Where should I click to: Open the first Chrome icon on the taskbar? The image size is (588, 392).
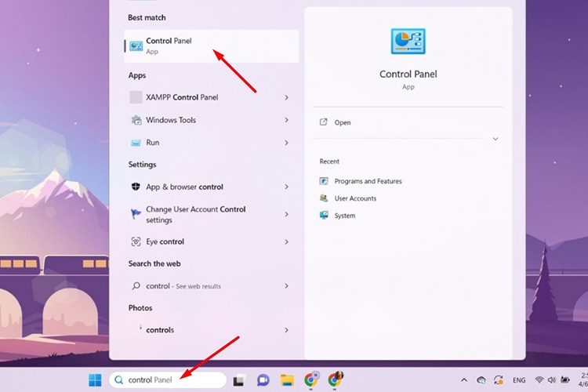click(x=311, y=380)
